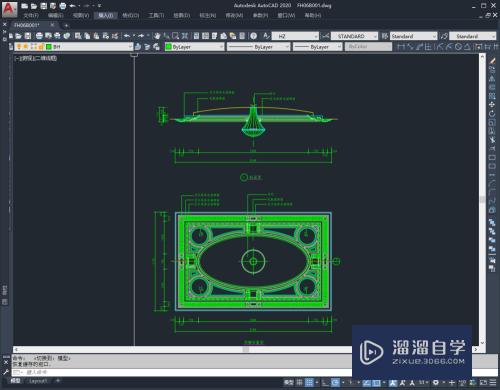Image resolution: width=500 pixels, height=390 pixels.
Task: Expand the quick access toolbar customize arrow
Action: [x=99, y=6]
